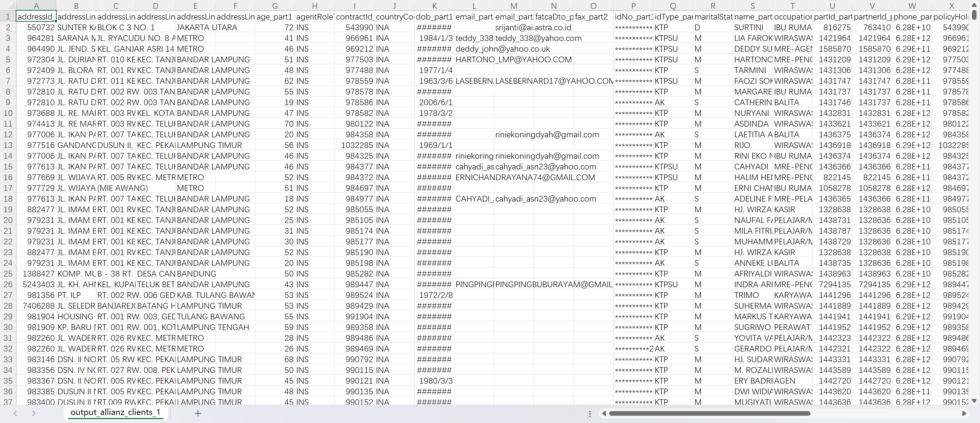This screenshot has height=423, width=980.
Task: Click horizontal scrollbar left arrow
Action: click(604, 413)
